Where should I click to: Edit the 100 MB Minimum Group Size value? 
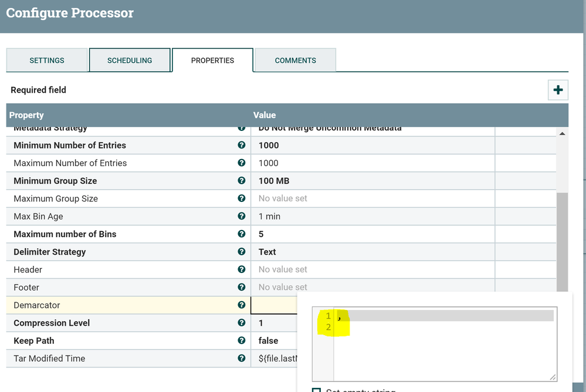[x=372, y=181]
